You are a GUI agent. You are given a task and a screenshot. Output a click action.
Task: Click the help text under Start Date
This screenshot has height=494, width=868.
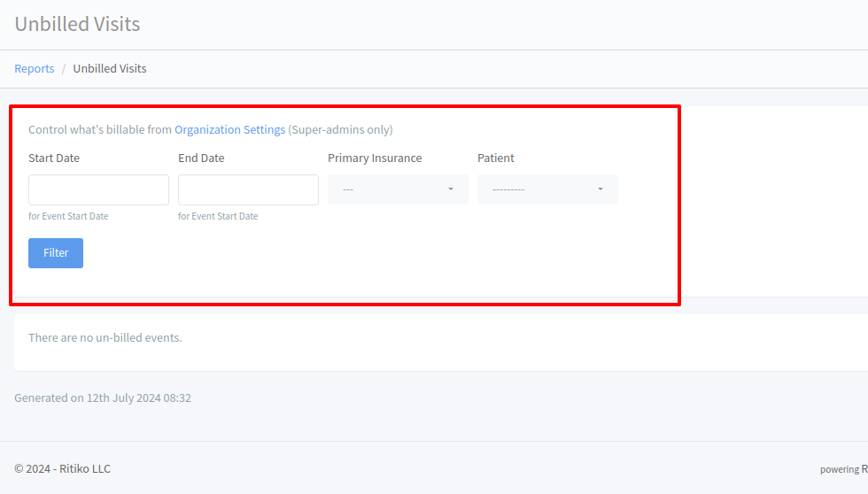click(68, 216)
